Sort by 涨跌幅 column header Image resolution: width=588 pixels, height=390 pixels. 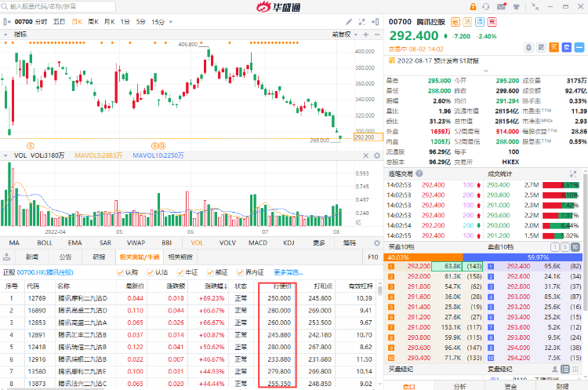pyautogui.click(x=216, y=286)
